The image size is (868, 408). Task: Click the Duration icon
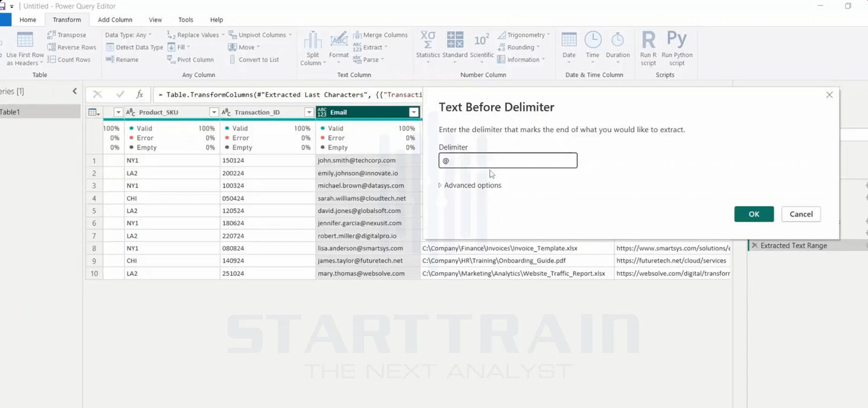pyautogui.click(x=617, y=40)
